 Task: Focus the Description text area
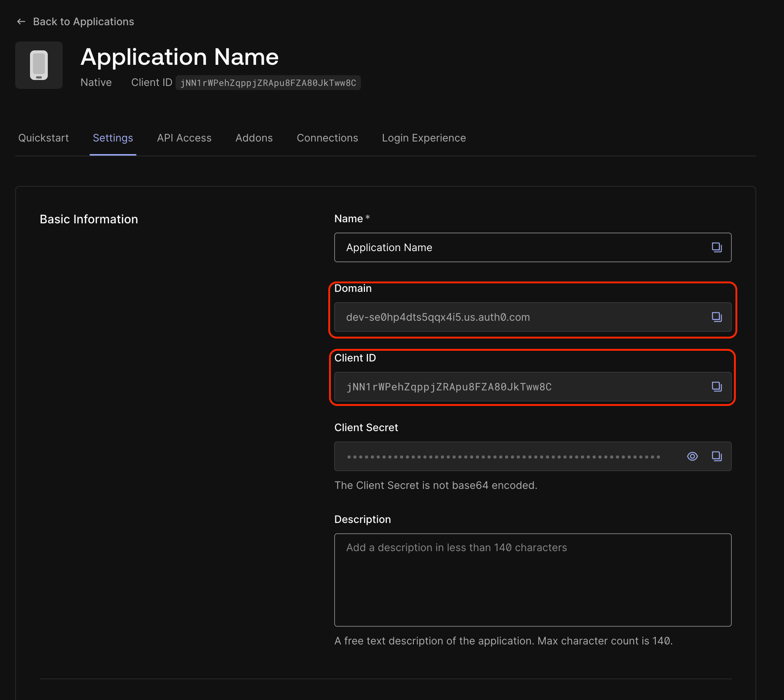(x=533, y=580)
